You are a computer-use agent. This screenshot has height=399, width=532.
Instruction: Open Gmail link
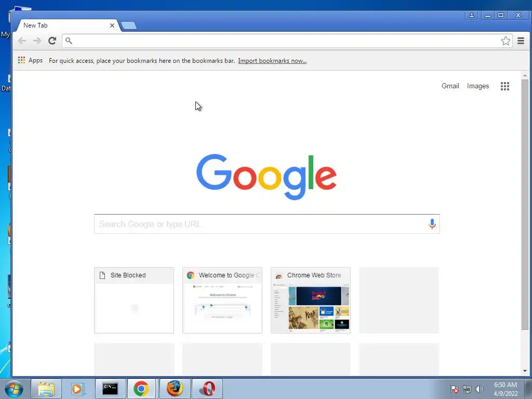450,86
